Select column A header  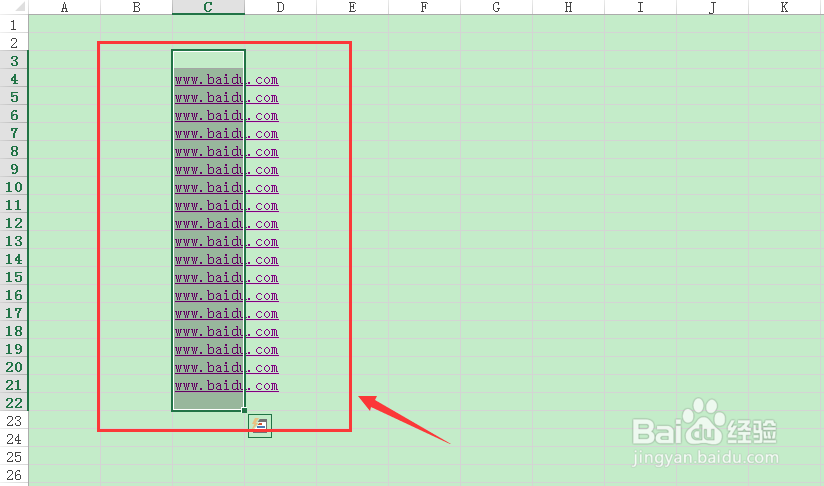[65, 7]
